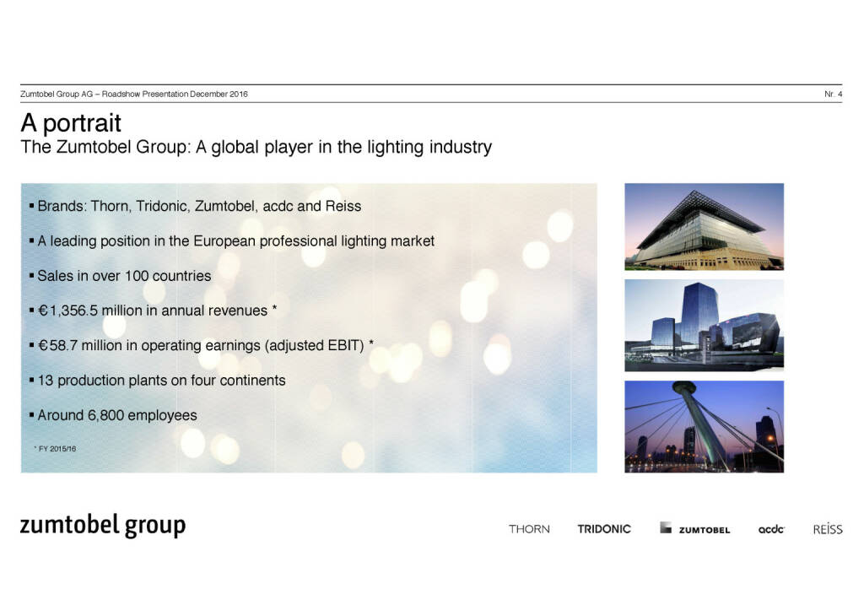Click the 'Nr. 4' slide number

(833, 94)
